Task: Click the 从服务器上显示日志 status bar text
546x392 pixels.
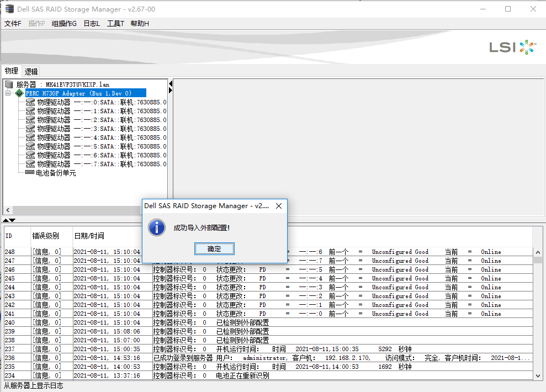Action: point(34,385)
